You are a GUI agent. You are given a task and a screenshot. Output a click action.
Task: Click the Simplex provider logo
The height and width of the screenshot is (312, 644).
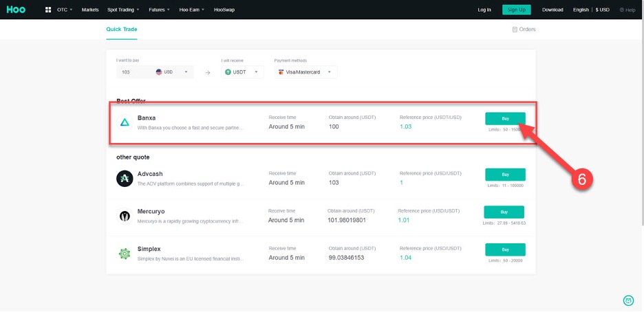tap(125, 254)
